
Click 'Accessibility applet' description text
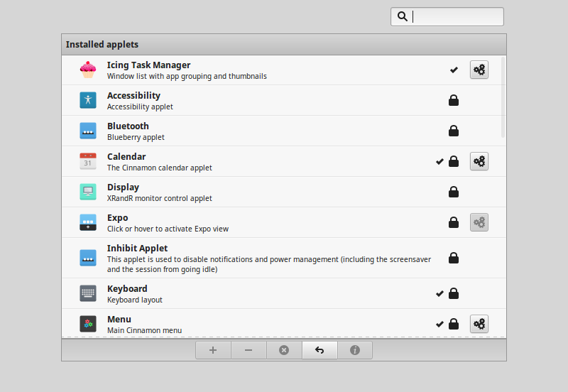[x=140, y=107]
